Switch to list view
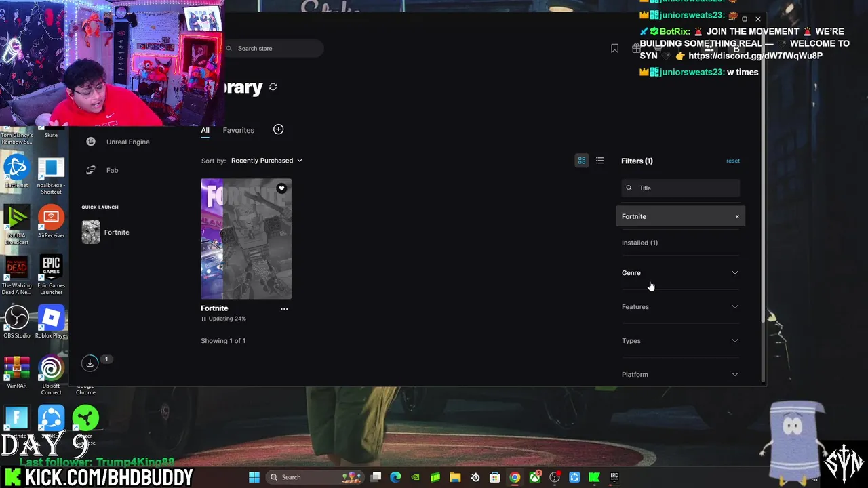Image resolution: width=868 pixels, height=488 pixels. (x=599, y=161)
